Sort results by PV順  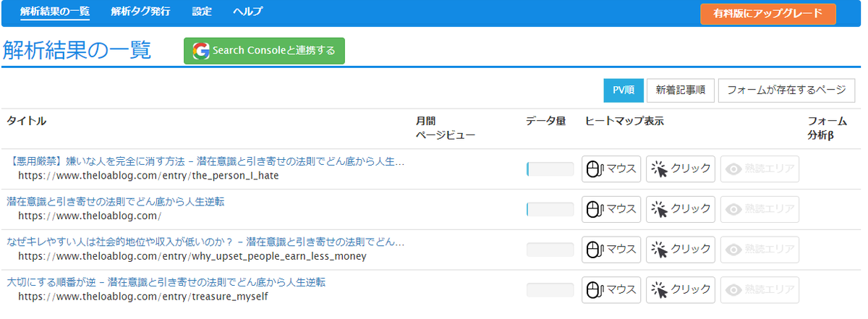coord(624,90)
